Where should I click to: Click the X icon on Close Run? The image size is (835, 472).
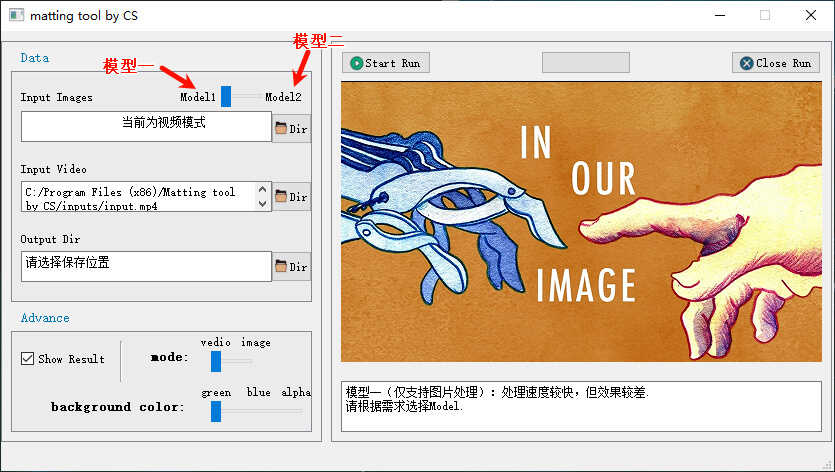pyautogui.click(x=746, y=63)
